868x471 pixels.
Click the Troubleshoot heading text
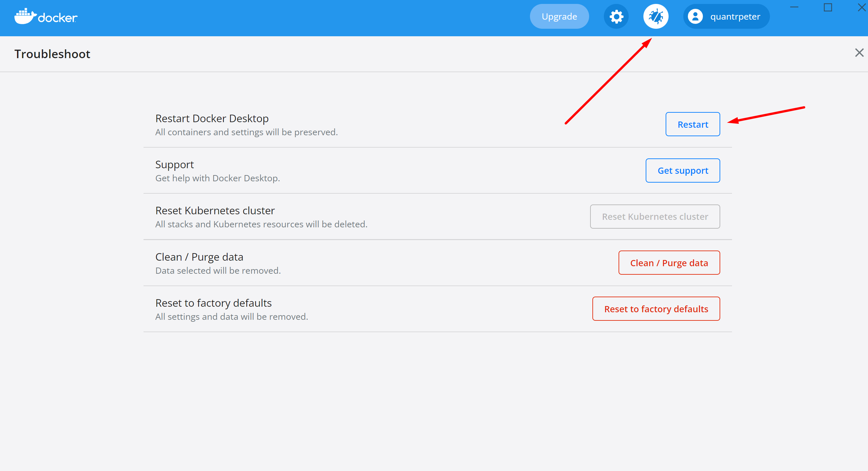coord(52,54)
